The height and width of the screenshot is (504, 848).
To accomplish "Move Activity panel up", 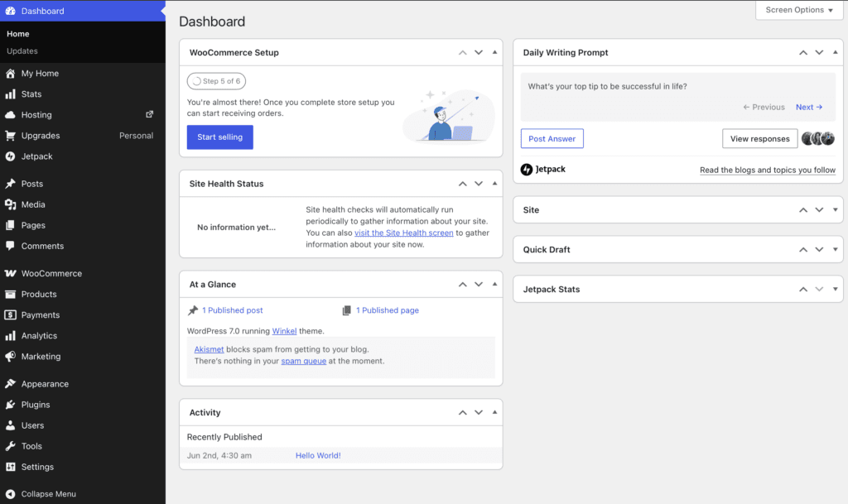I will coord(462,412).
